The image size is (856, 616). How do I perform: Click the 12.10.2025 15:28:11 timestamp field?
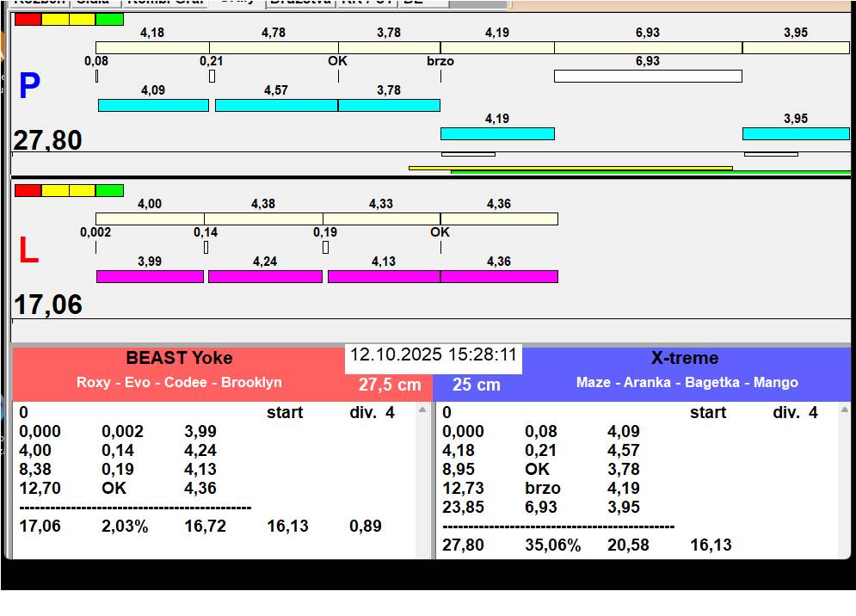click(x=433, y=355)
